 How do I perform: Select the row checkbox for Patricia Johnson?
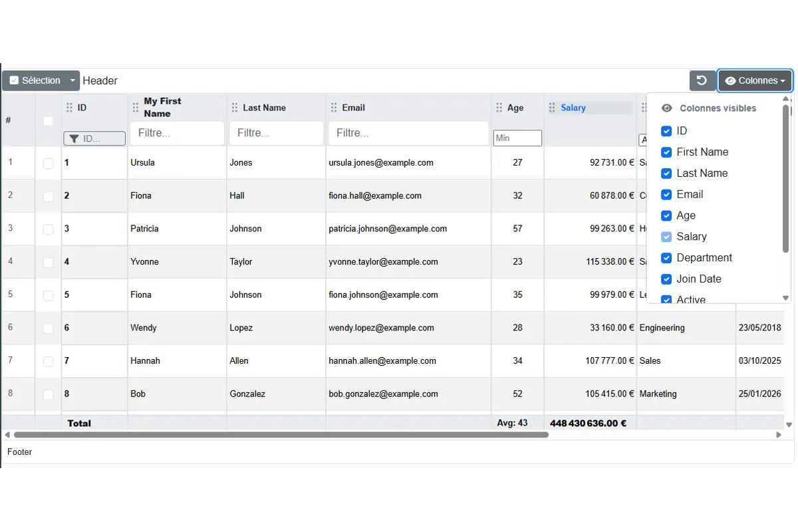(48, 229)
